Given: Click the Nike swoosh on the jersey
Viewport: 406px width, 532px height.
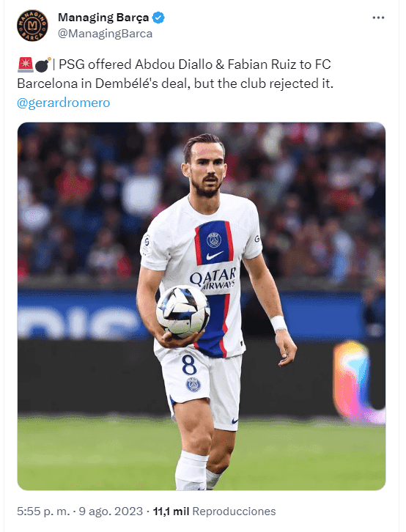Looking at the screenshot, I should (215, 255).
